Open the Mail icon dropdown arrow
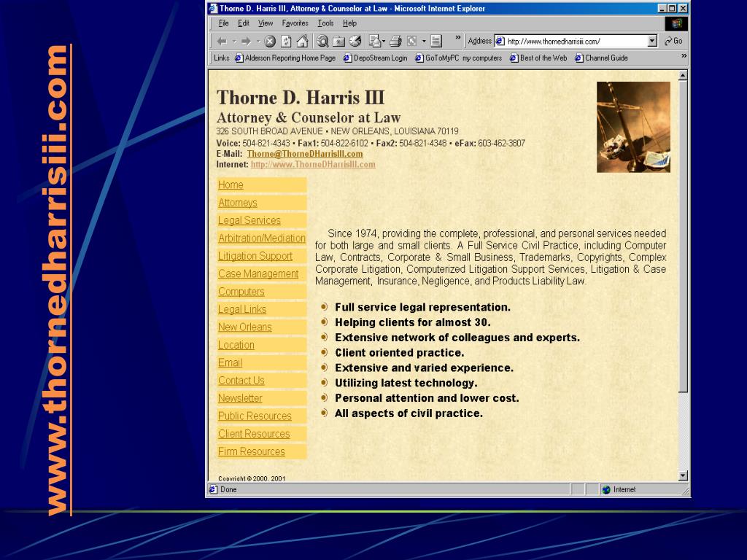This screenshot has height=560, width=747. [384, 42]
